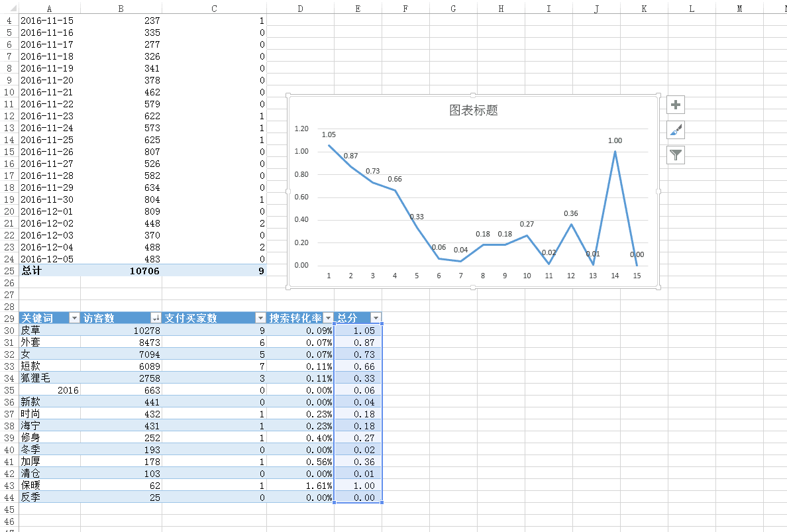Click cell with value 809
Screen dimensions: 787x532
(x=121, y=211)
